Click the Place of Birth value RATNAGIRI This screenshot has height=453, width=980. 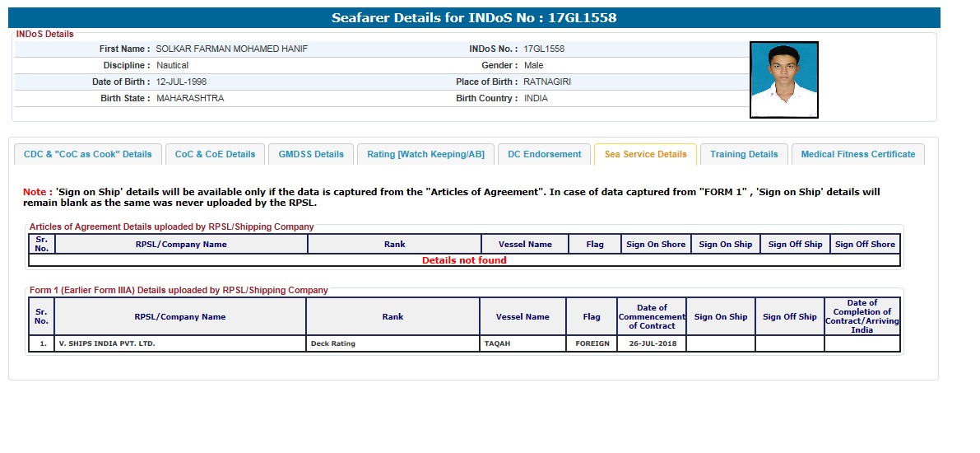pos(547,82)
